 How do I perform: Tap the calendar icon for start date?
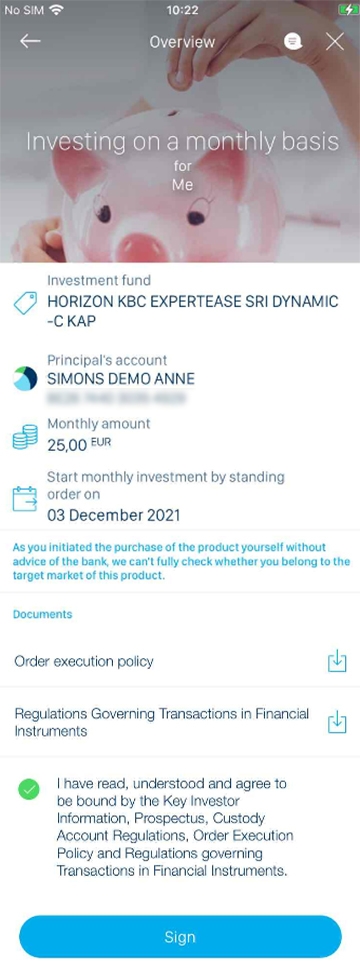pyautogui.click(x=25, y=498)
